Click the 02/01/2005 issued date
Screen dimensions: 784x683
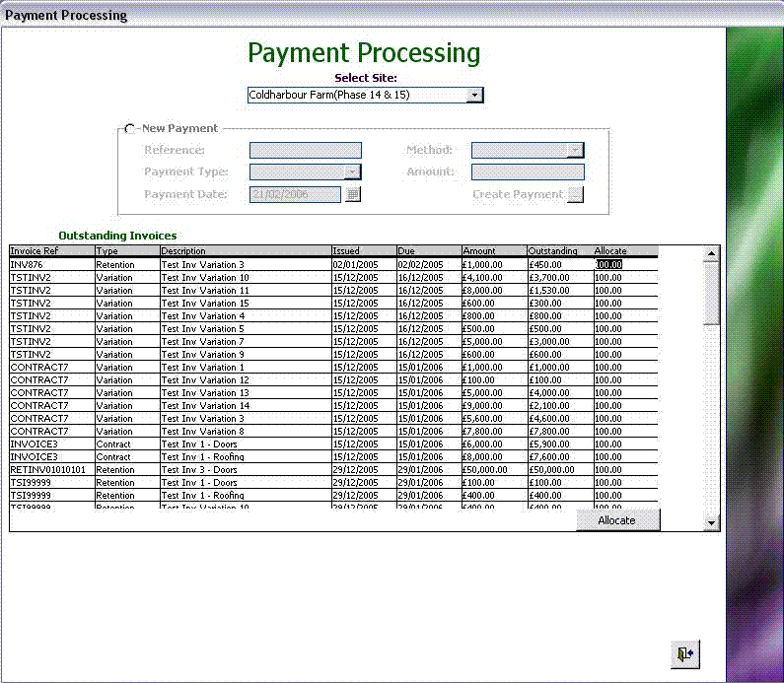tap(355, 265)
